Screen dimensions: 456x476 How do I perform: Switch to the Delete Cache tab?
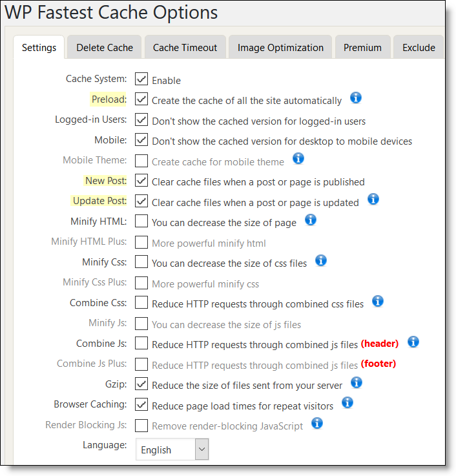click(x=105, y=48)
